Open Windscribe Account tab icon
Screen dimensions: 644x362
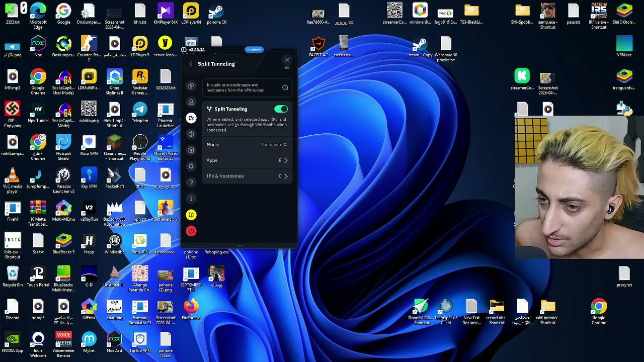(x=191, y=102)
